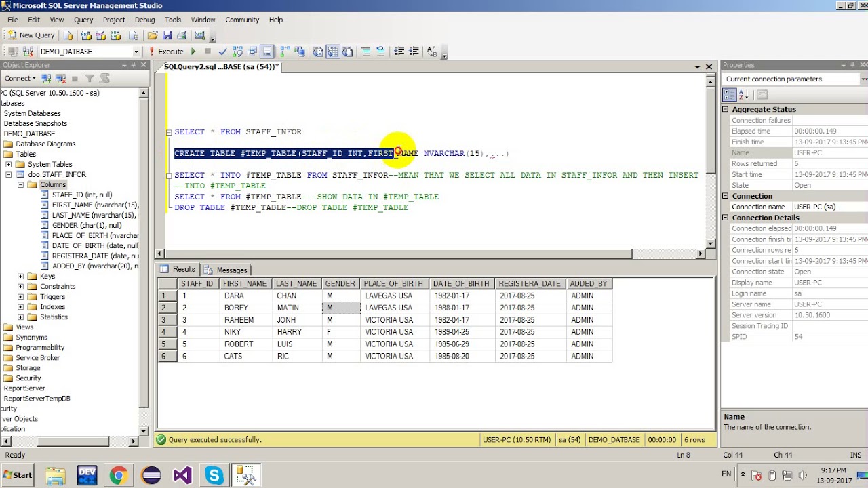
Task: Open the Query menu
Action: click(x=83, y=20)
